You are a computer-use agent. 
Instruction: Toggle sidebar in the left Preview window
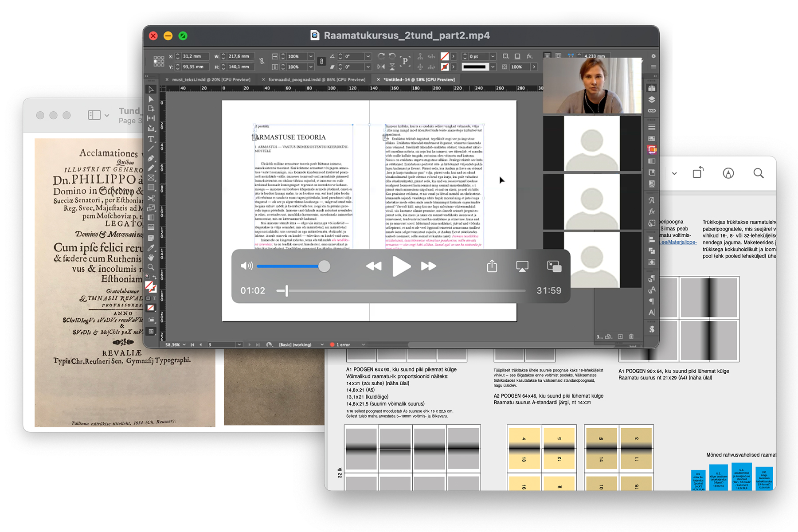[94, 115]
